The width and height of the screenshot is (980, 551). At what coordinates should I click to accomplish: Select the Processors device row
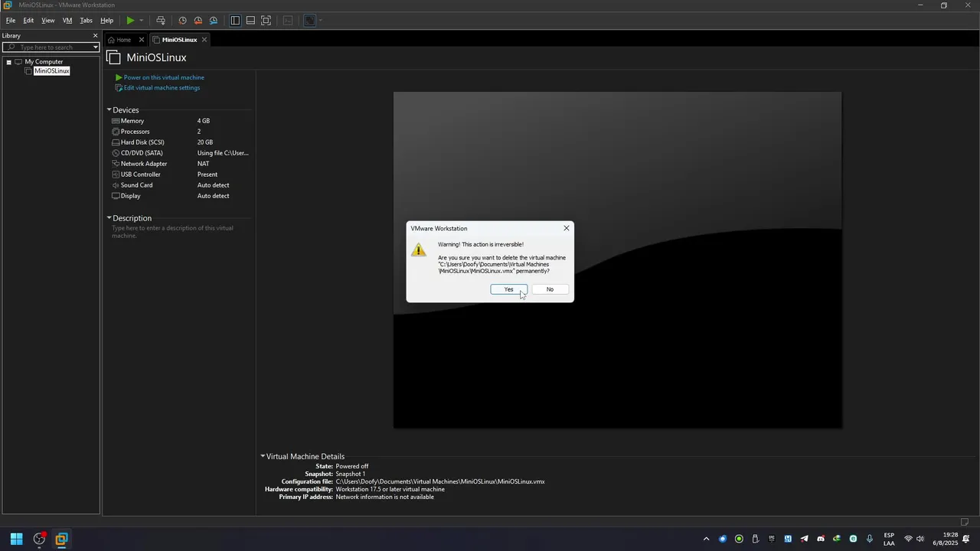(x=181, y=132)
